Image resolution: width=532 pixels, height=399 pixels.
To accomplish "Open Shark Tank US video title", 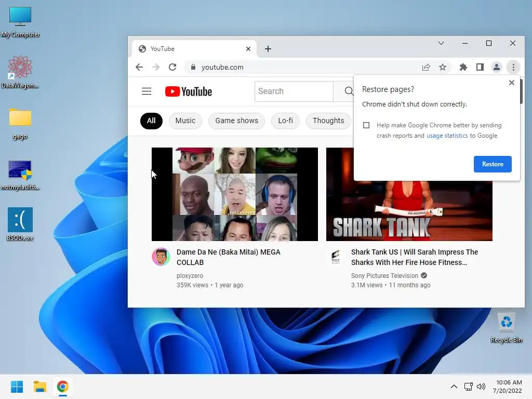I will coord(415,257).
